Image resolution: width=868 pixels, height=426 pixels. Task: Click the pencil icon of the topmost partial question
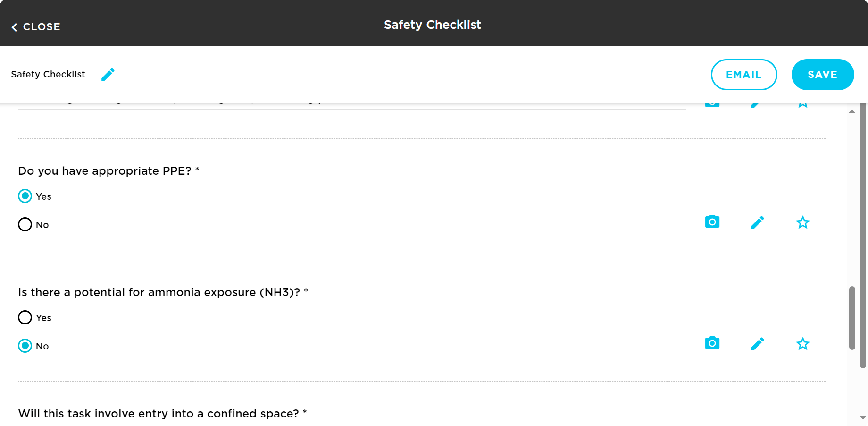[755, 102]
